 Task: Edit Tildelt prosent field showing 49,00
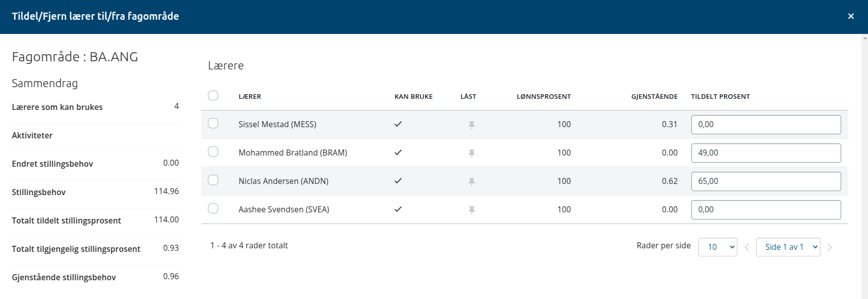(766, 153)
